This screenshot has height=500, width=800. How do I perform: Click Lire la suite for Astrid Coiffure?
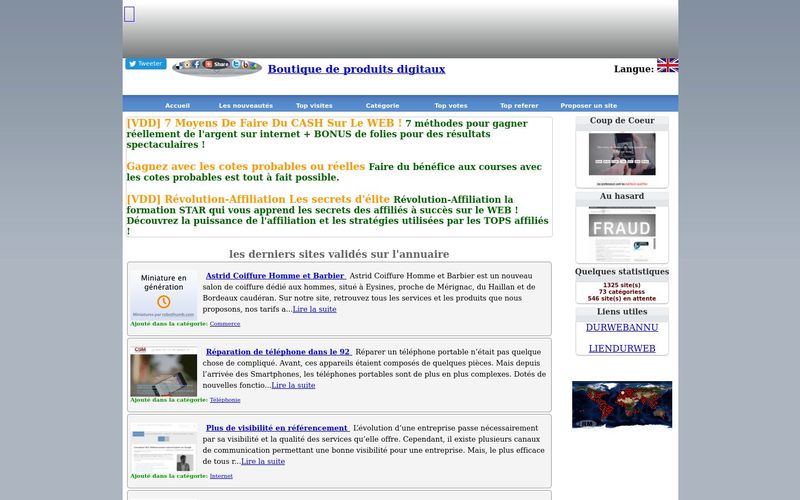(314, 309)
